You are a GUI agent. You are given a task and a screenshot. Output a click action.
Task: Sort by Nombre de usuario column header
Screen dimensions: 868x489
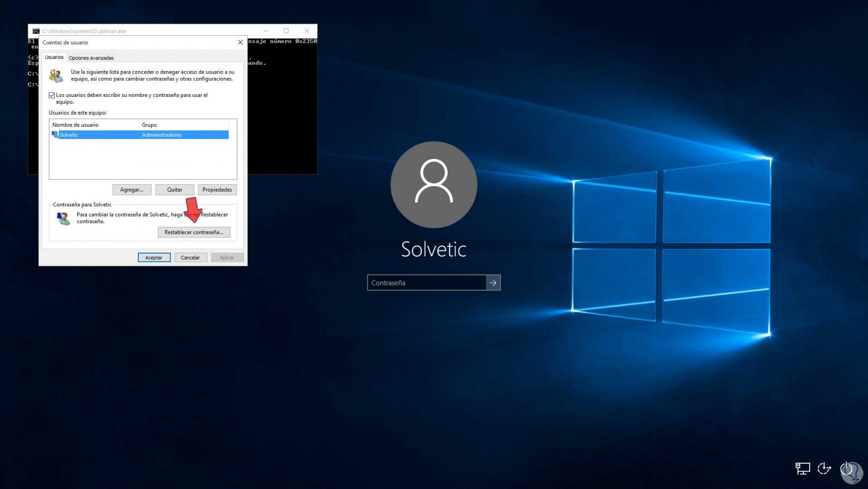point(94,125)
